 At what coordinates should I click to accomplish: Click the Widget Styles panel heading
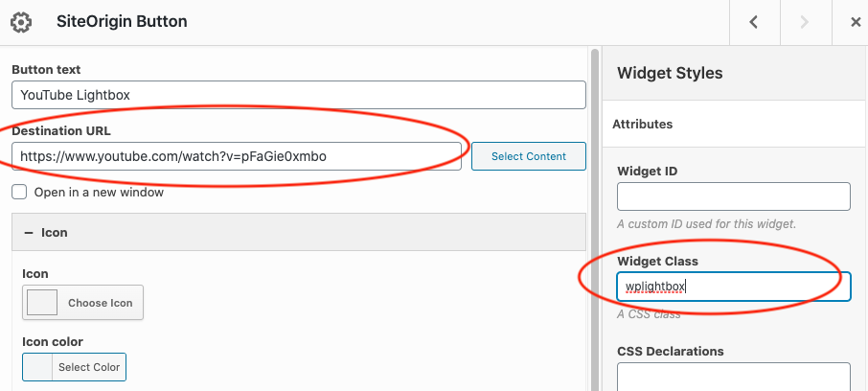[670, 73]
